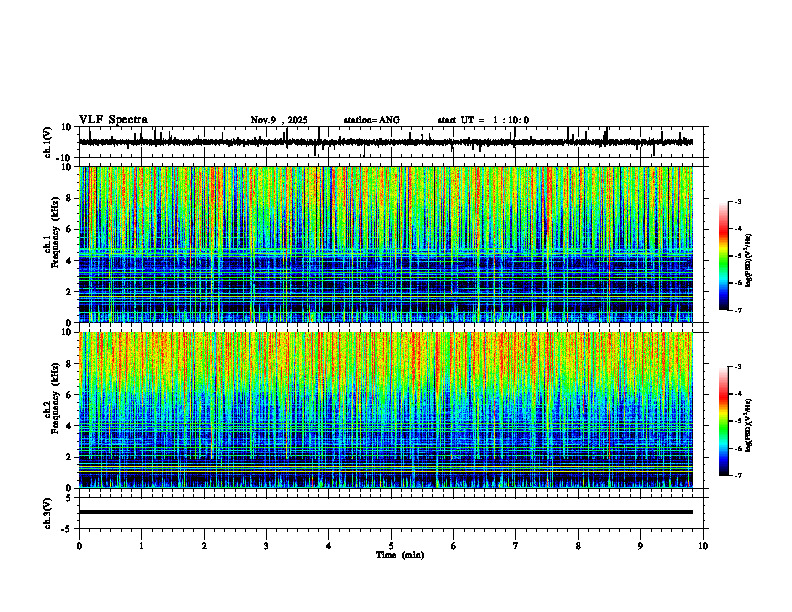Click inside the ch.1 voltage waveform panel
Viewport: 792px width, 612px height.
click(x=393, y=142)
